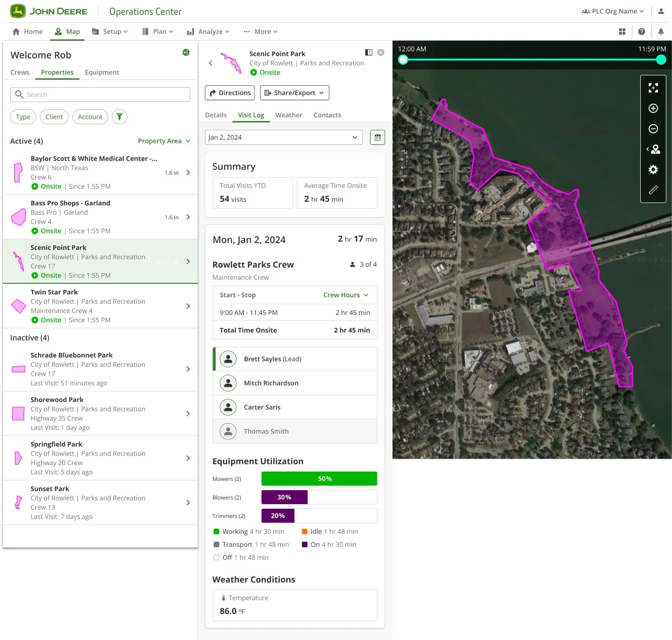This screenshot has width=672, height=640.
Task: Toggle the Off legend checkbox
Action: click(x=216, y=557)
